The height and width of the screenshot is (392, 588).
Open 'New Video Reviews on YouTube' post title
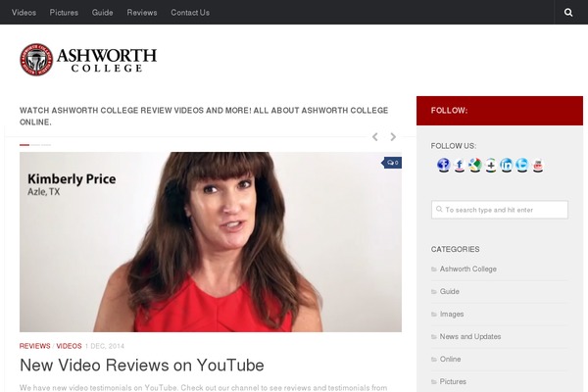(142, 365)
